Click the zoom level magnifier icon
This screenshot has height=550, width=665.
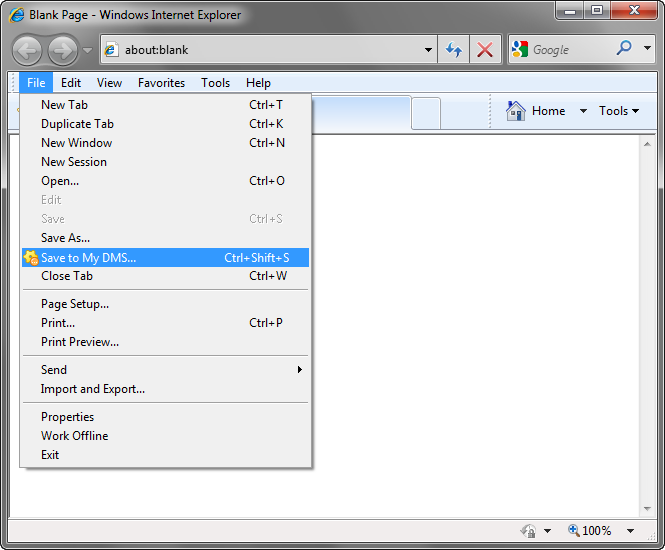[574, 530]
